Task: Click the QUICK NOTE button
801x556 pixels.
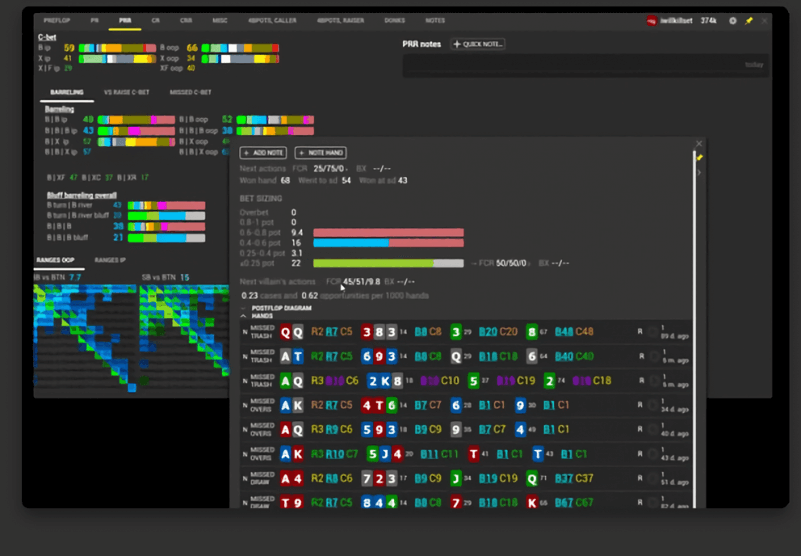Action: coord(478,44)
